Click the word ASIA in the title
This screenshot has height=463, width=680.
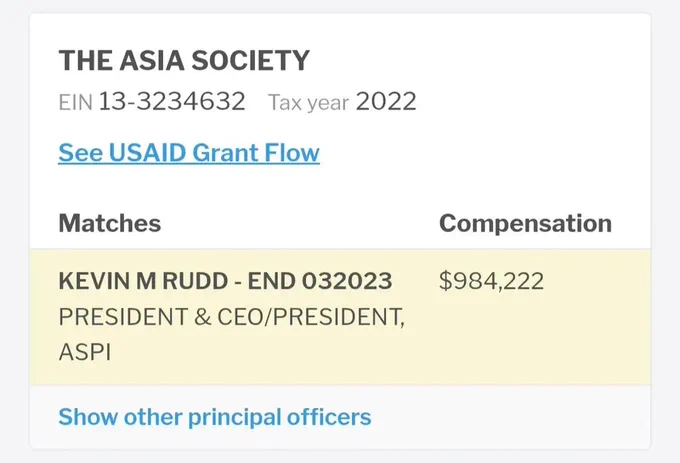coord(152,60)
